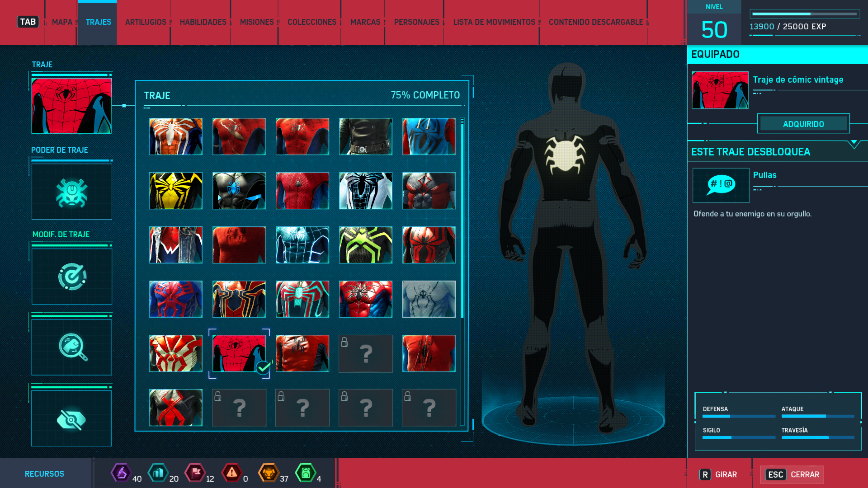This screenshot has width=868, height=488.
Task: Open the Misiones tab
Action: coord(256,22)
